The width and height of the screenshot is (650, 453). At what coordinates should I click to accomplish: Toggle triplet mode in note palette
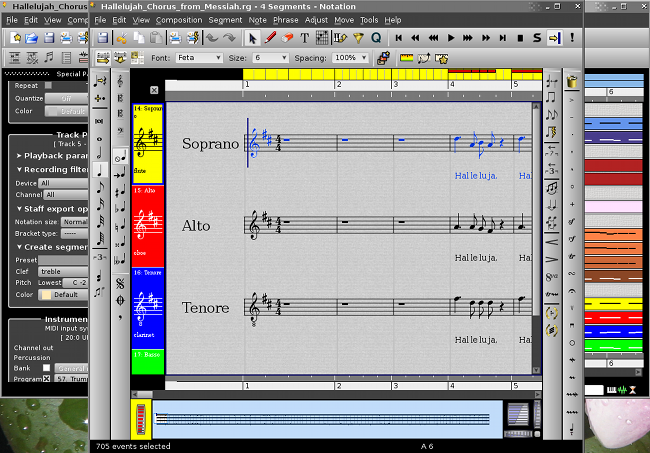point(99,257)
